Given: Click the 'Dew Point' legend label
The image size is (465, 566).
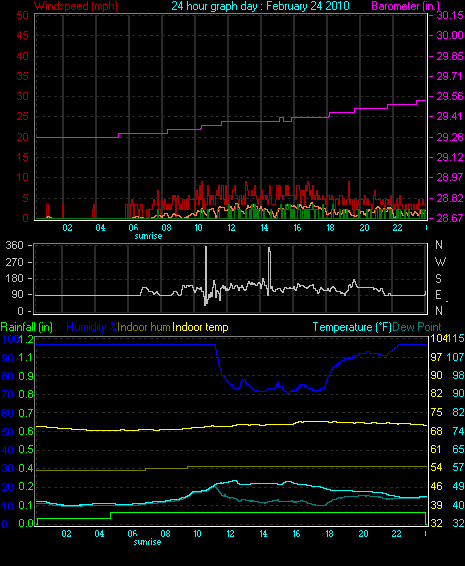Looking at the screenshot, I should [417, 327].
